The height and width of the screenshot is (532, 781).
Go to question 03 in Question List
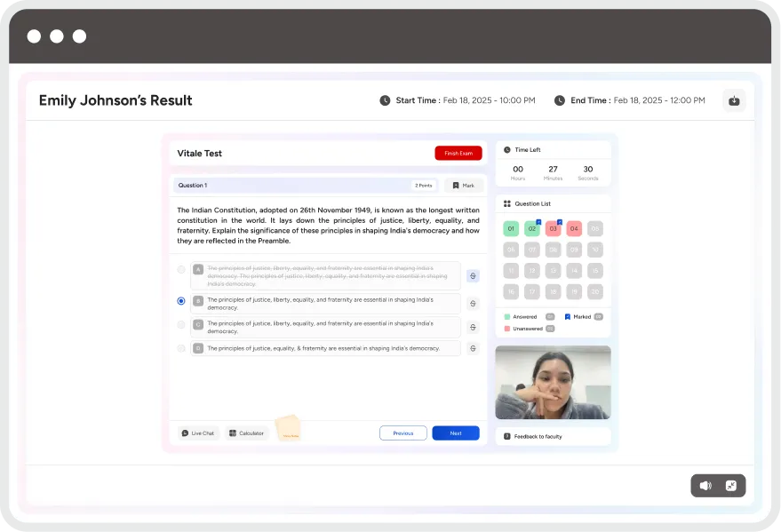(553, 228)
